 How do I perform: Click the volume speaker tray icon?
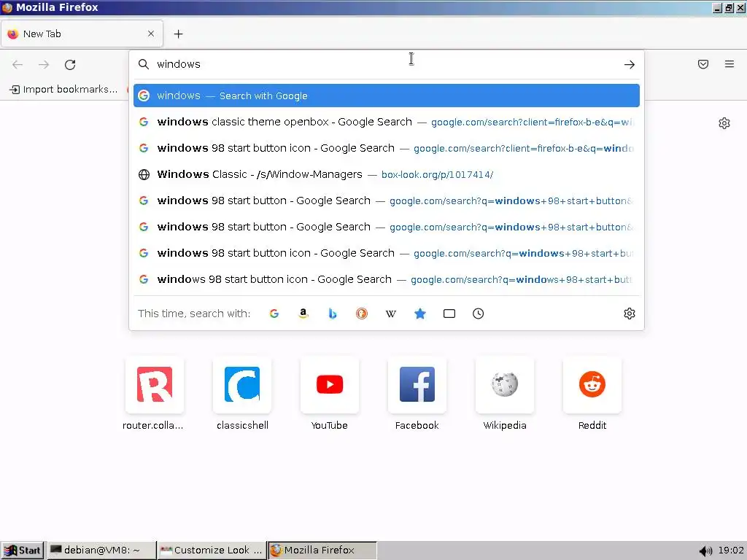[x=705, y=551]
